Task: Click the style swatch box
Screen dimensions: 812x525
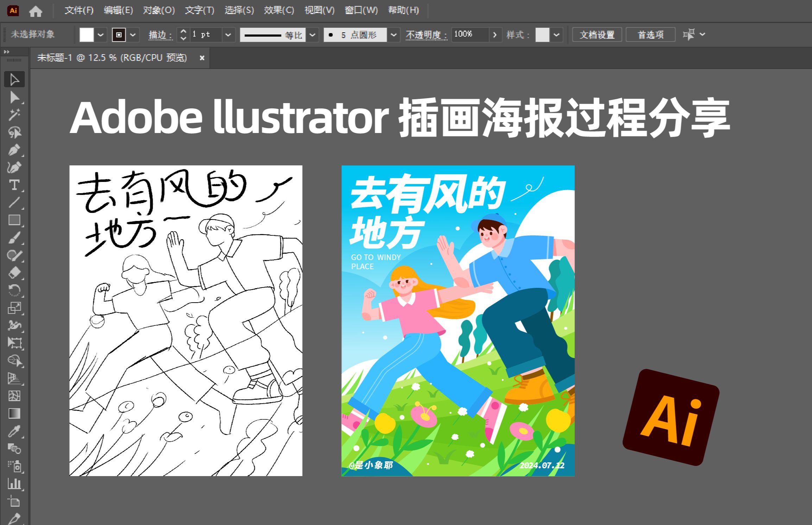Action: tap(542, 35)
